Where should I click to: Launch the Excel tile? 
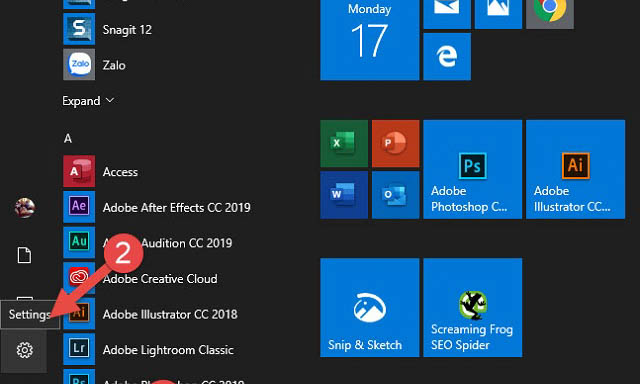pos(344,144)
